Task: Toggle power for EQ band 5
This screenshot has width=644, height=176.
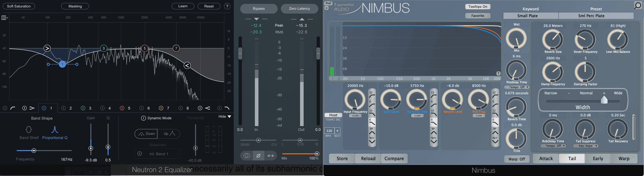Action: 122,108
